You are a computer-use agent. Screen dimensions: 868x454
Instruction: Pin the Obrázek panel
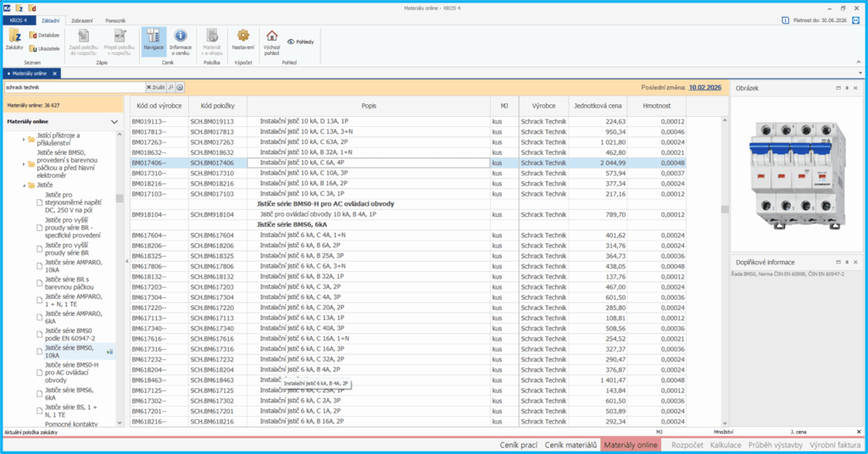[846, 88]
